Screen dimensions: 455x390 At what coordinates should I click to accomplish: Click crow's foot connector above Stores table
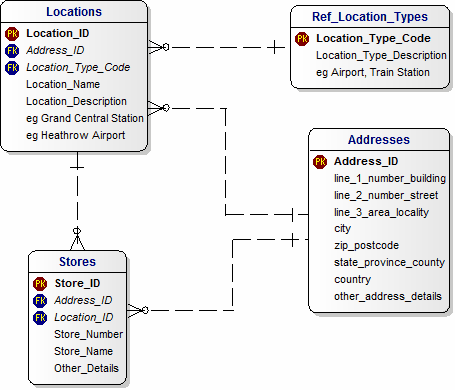77,239
